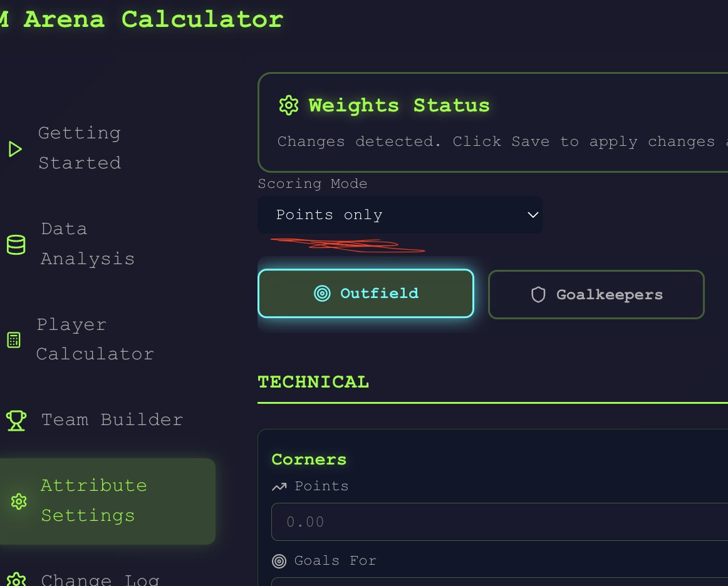Image resolution: width=728 pixels, height=586 pixels.
Task: Click the Change Log gear icon
Action: pos(16,580)
